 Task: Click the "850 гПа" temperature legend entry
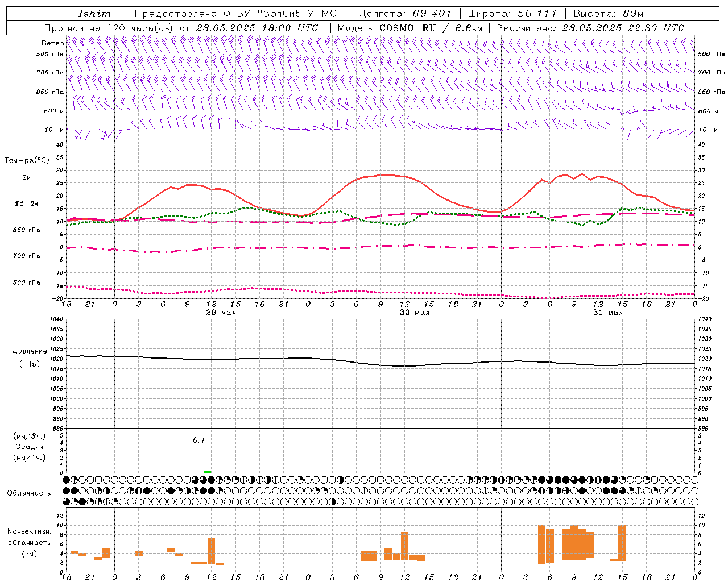pyautogui.click(x=27, y=230)
